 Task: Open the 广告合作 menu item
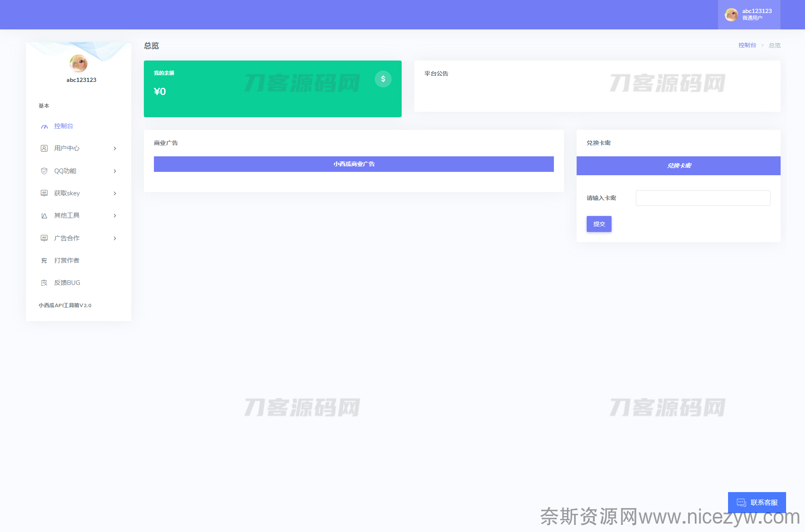click(x=79, y=238)
